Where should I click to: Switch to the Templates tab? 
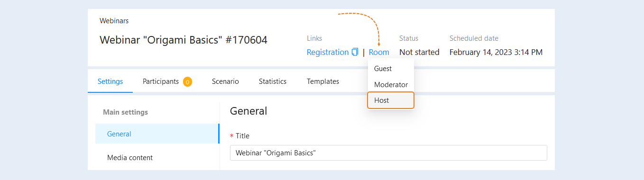[x=323, y=81]
